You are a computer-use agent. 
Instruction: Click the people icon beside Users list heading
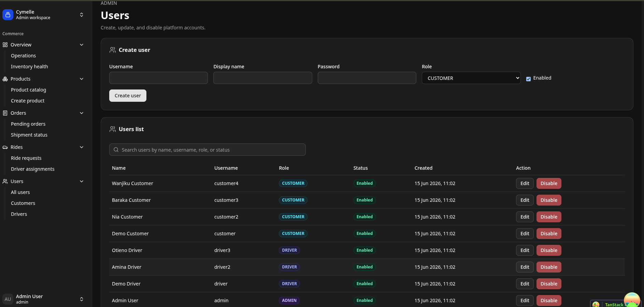click(113, 129)
